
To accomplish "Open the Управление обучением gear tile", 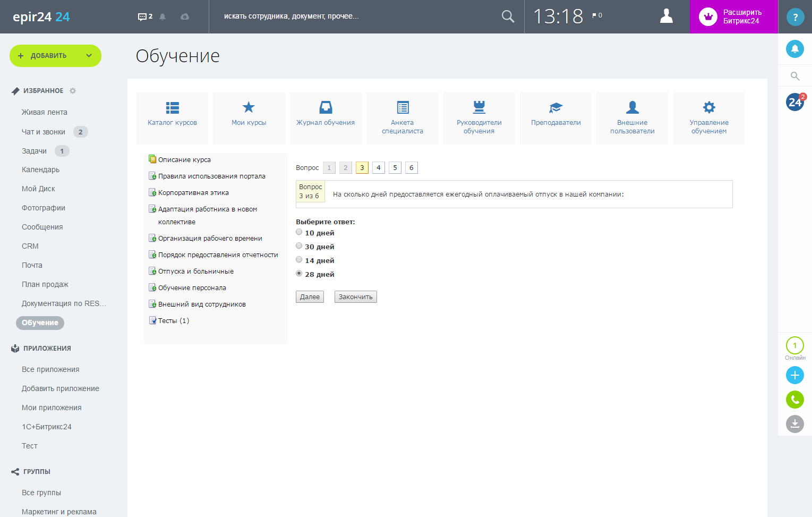I will pos(709,118).
